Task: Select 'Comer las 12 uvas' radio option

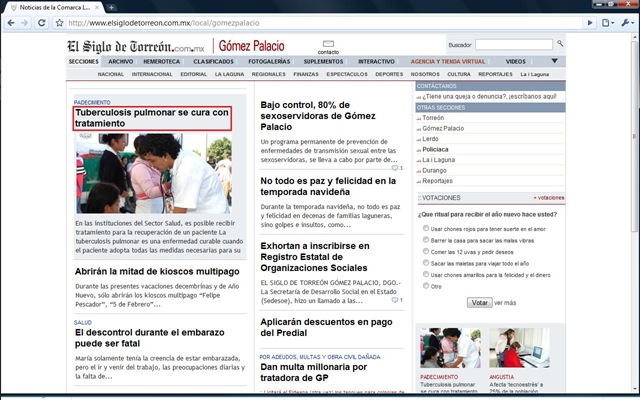Action: point(426,251)
